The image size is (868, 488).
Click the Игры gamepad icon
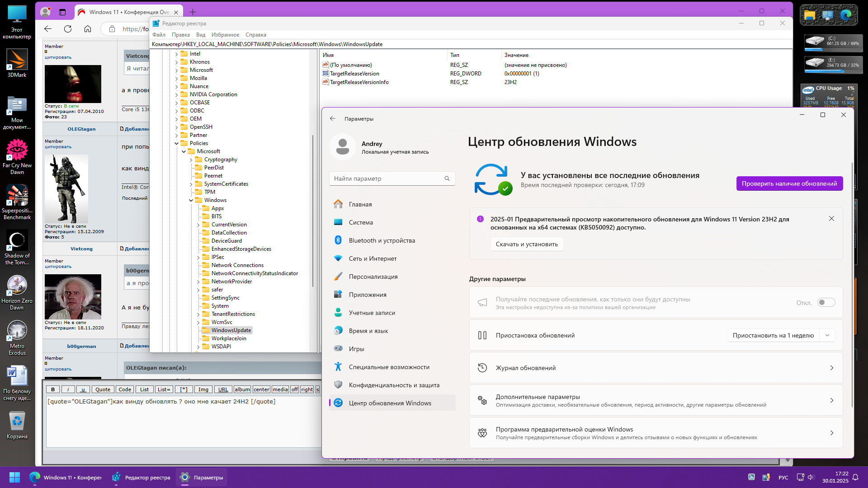point(338,348)
